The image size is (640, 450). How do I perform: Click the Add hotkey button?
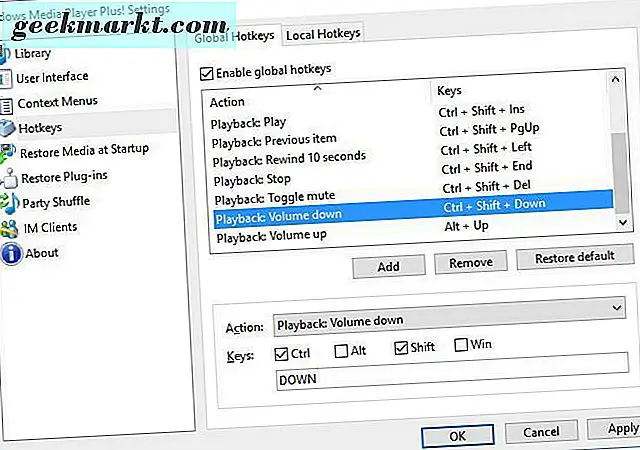(x=388, y=263)
